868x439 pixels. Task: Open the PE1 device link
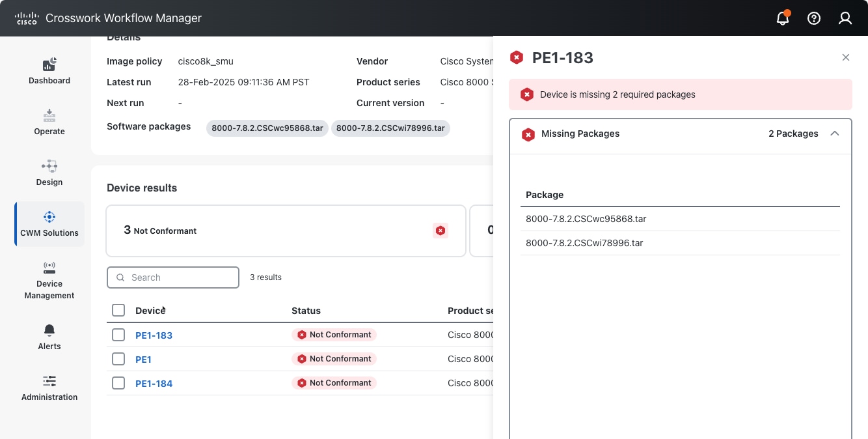pyautogui.click(x=143, y=360)
